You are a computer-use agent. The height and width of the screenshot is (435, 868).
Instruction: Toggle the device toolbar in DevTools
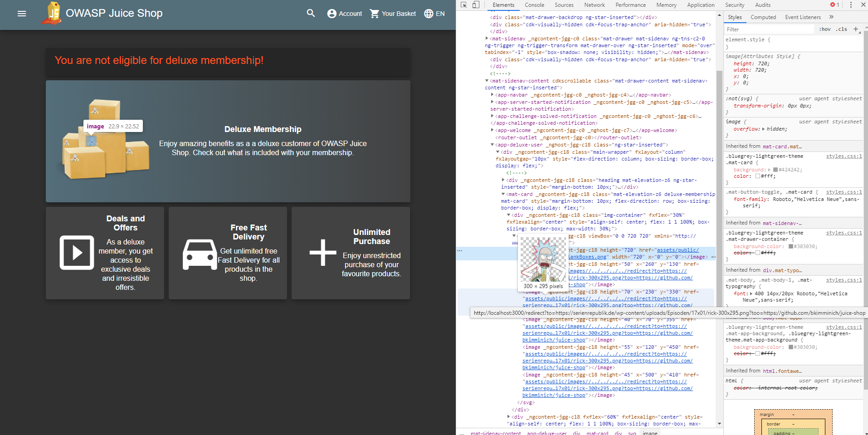point(476,5)
